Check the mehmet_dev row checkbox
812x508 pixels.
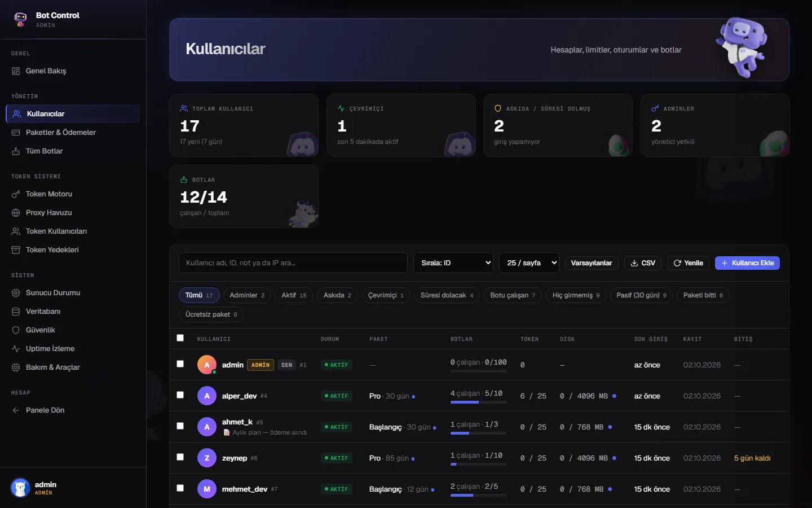click(180, 488)
